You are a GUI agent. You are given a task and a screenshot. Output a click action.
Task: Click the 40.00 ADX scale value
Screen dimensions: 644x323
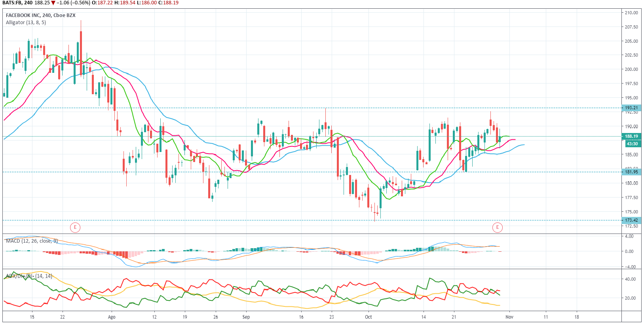point(630,279)
